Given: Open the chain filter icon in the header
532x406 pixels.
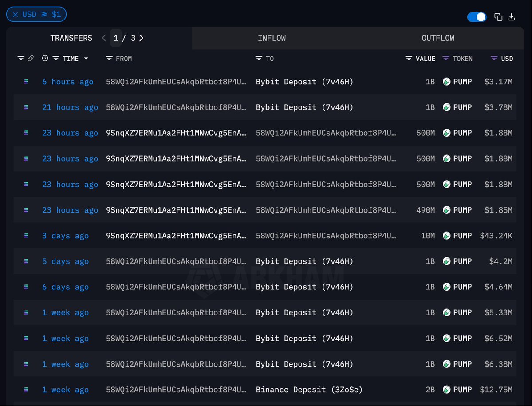Looking at the screenshot, I should tap(21, 58).
